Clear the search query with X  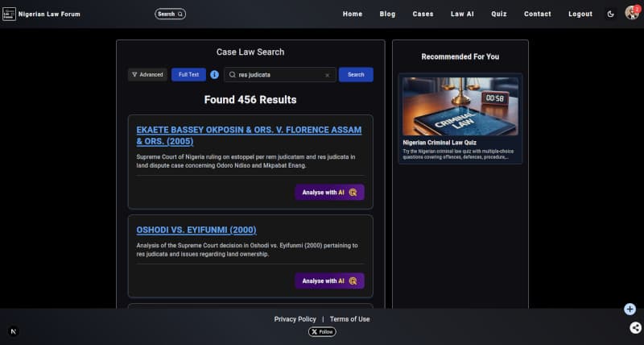point(328,75)
